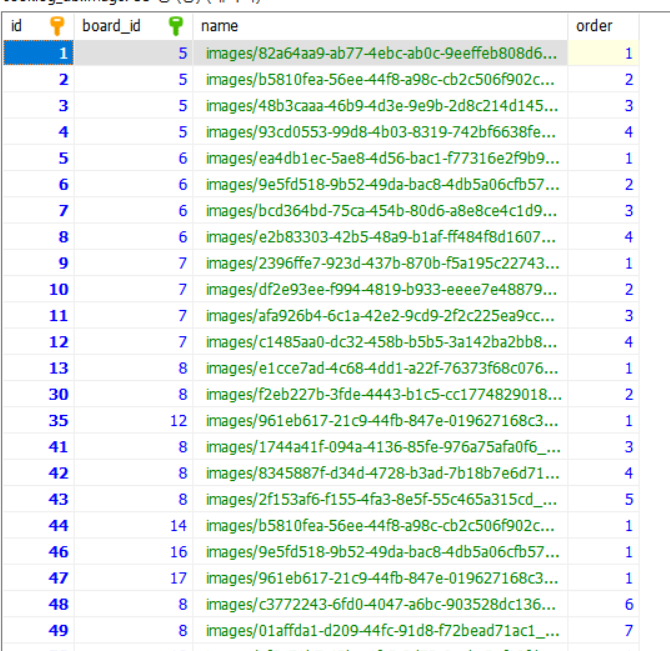Click board_id cell 12 in row 35
The image size is (670, 651).
(133, 421)
